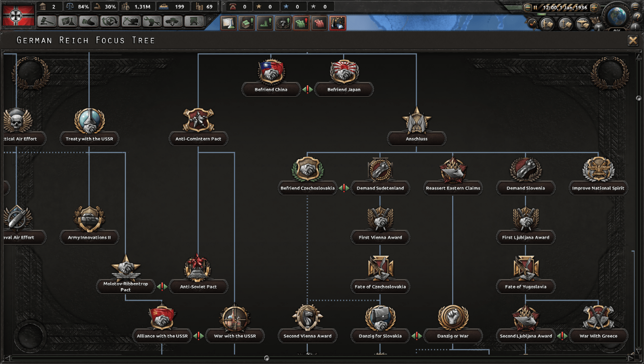The width and height of the screenshot is (644, 364).
Task: Open the German Reich flag country overview
Action: pyautogui.click(x=18, y=16)
